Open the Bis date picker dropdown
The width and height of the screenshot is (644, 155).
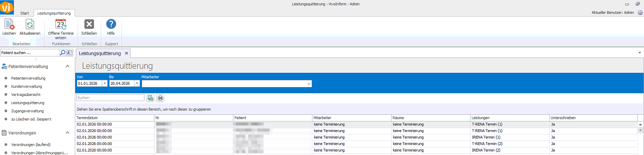137,84
